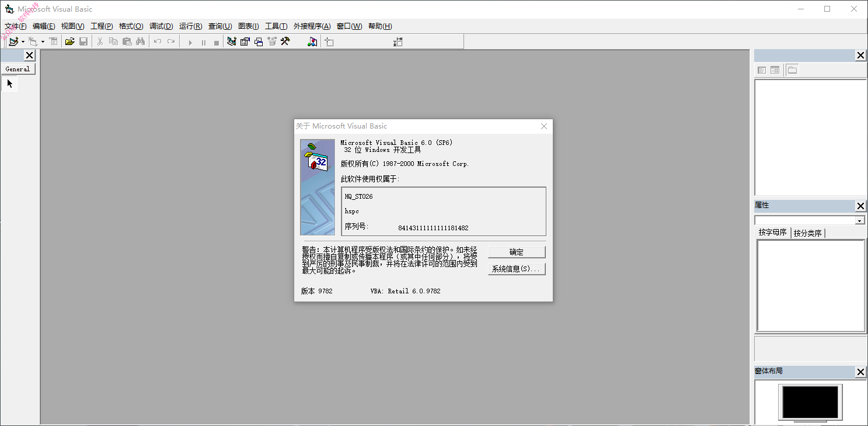Screen dimensions: 868x426
Task: Open the Properties Window toolbar icon
Action: [245, 41]
